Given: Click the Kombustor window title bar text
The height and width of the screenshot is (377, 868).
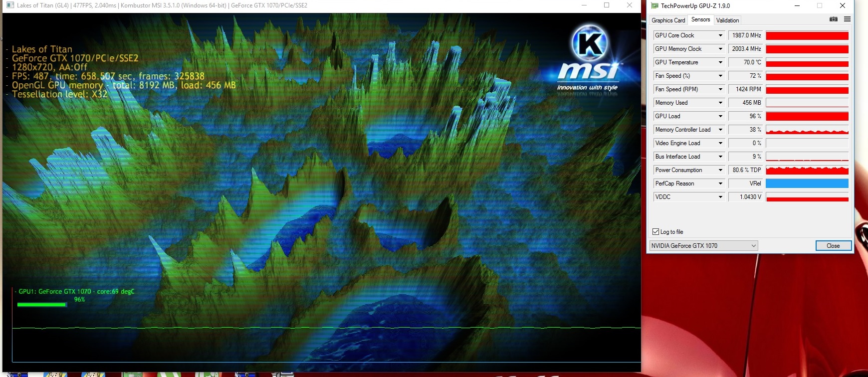Looking at the screenshot, I should pyautogui.click(x=162, y=5).
